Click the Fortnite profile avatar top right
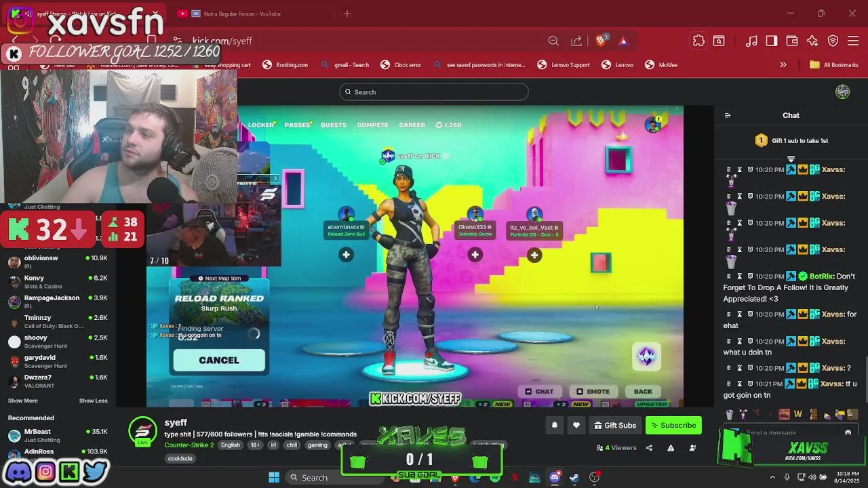The height and width of the screenshot is (488, 868). 653,125
